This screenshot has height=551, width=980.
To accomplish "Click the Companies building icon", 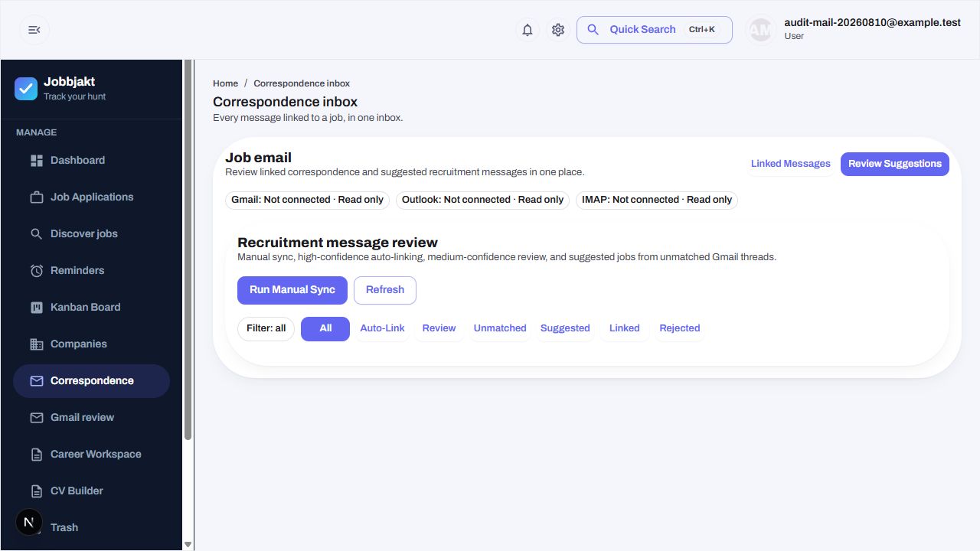I will tap(37, 344).
